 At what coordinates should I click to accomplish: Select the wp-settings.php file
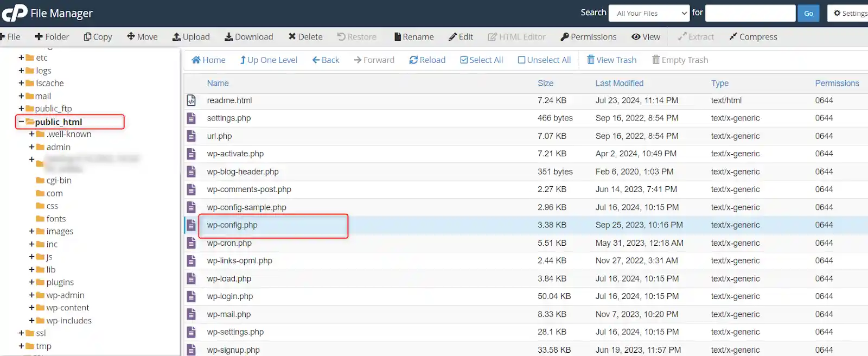(x=235, y=332)
